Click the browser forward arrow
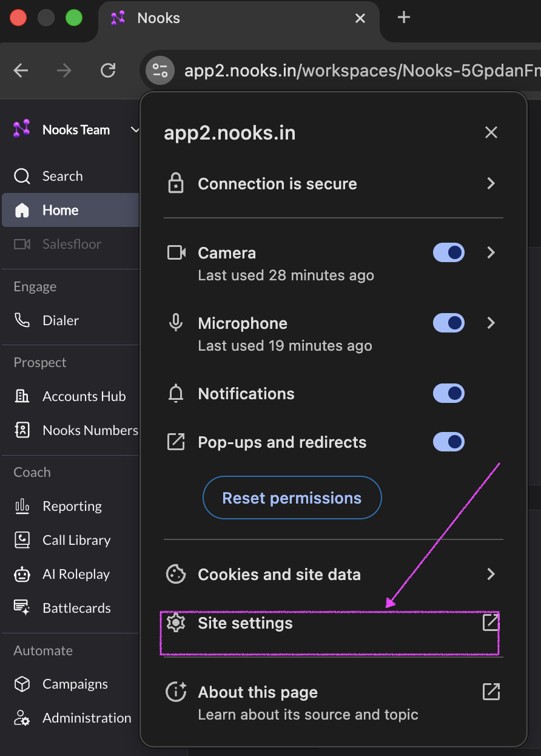The image size is (541, 756). 64,71
